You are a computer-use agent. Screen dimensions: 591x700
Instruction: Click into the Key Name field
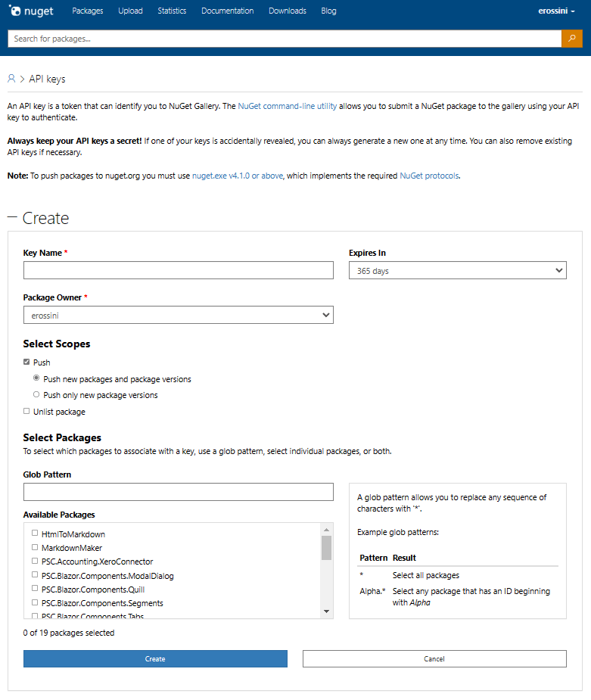click(x=179, y=270)
